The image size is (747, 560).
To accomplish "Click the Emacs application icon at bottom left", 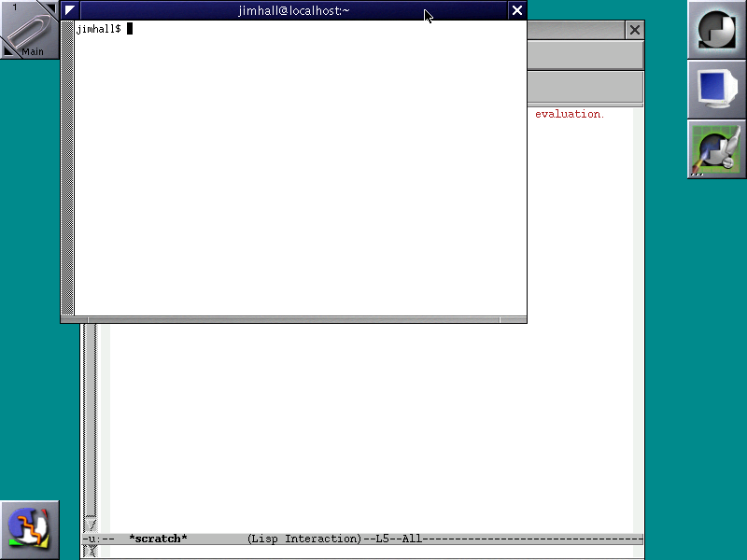I will [x=30, y=529].
